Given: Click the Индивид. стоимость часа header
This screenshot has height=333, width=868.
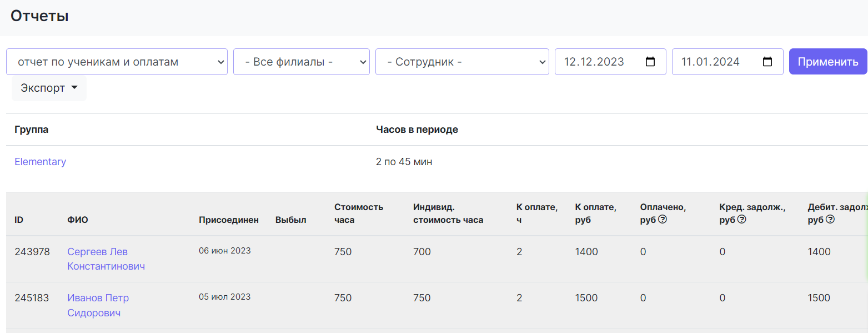Looking at the screenshot, I should [448, 213].
